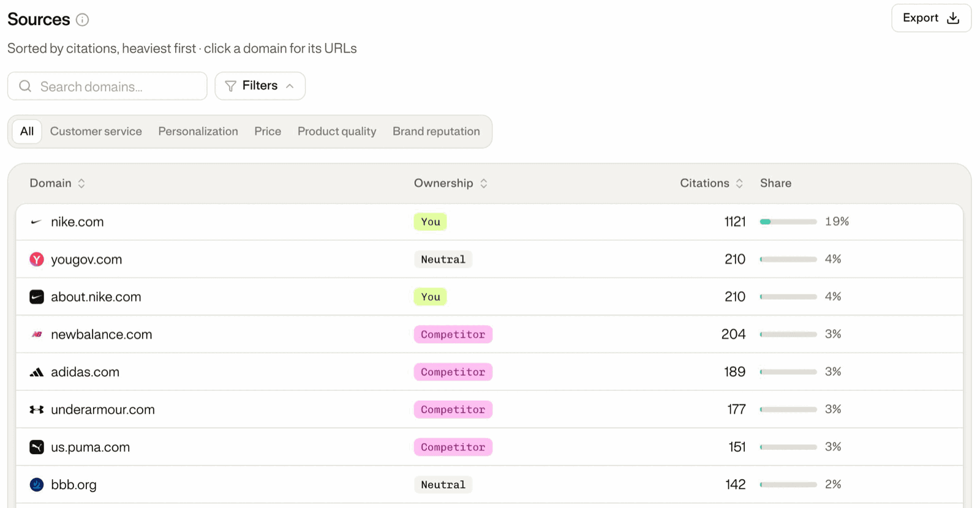980x508 pixels.
Task: Open newbalance.com domain URLs
Action: pyautogui.click(x=102, y=335)
